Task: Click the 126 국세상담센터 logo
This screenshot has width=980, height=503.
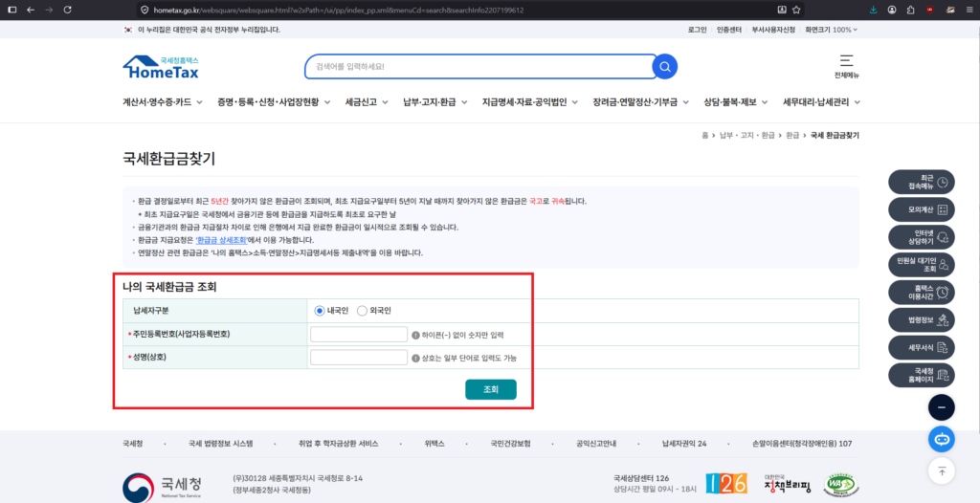Action: [x=726, y=482]
